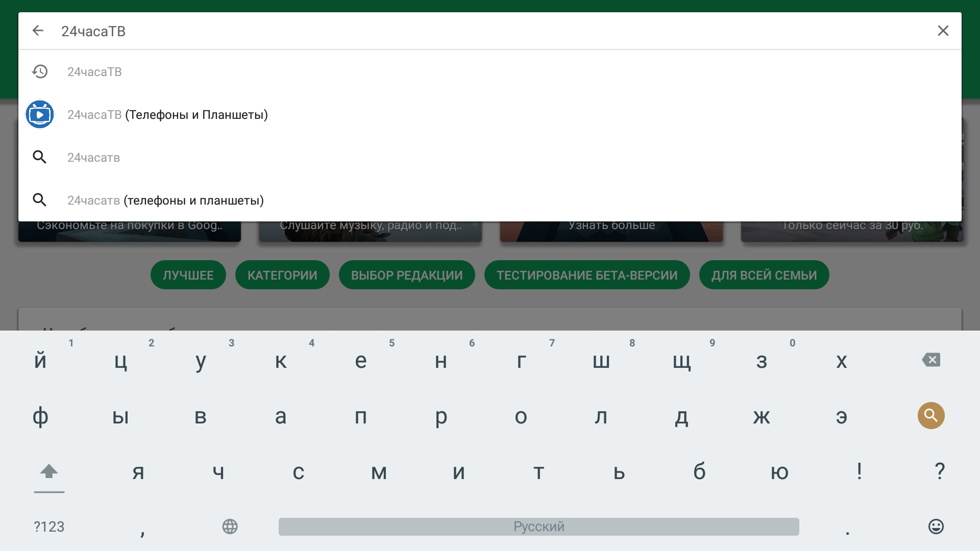Image resolution: width=980 pixels, height=551 pixels.
Task: Open the КАТЕГОРИИ tab
Action: (282, 275)
